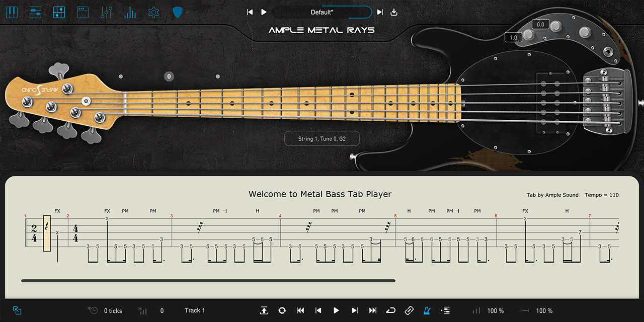Click the red measure number 3

pos(171,216)
